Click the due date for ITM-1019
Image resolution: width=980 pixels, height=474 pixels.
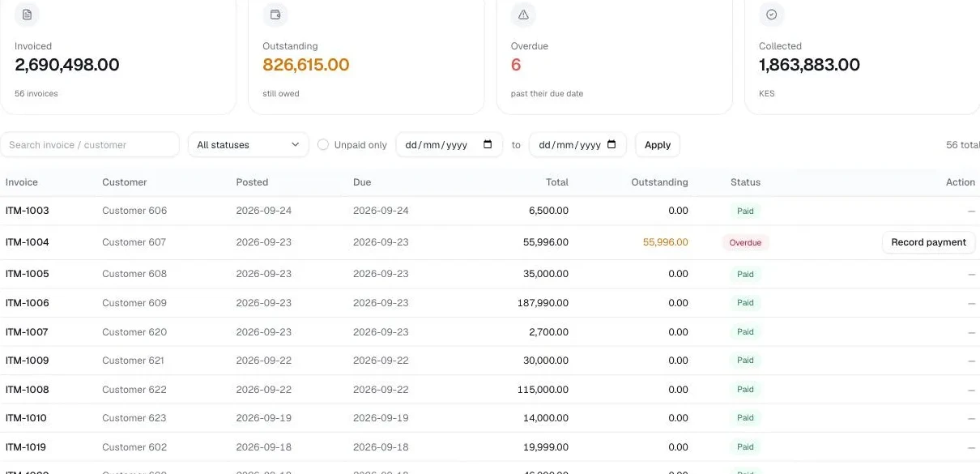[x=381, y=447]
